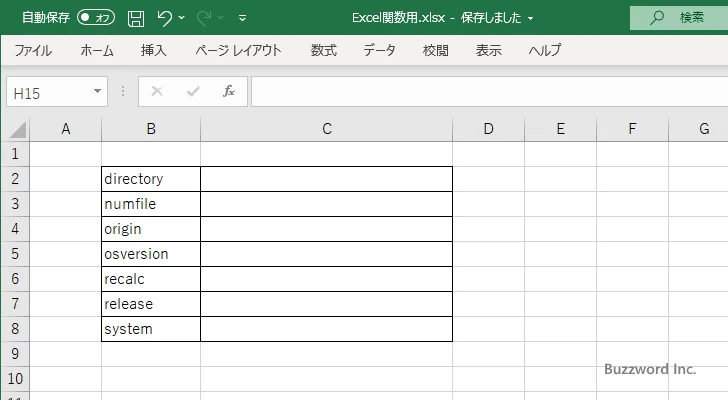Open Customize Quick Access Toolbar dropdown

(x=242, y=18)
